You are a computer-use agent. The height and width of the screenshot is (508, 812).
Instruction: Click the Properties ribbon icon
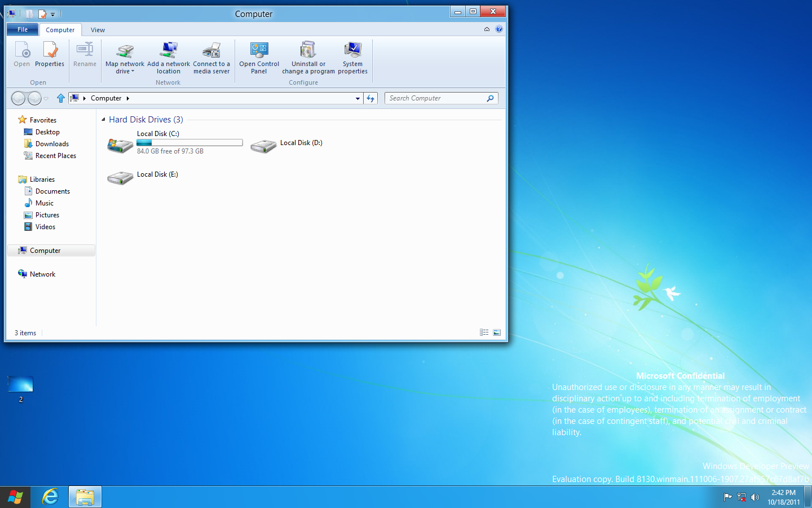50,51
